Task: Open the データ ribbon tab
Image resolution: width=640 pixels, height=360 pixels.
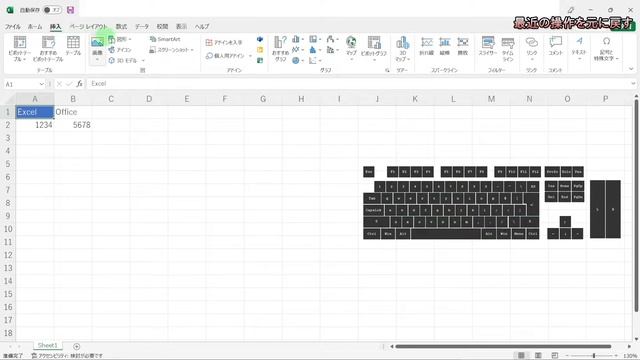Action: point(142,27)
